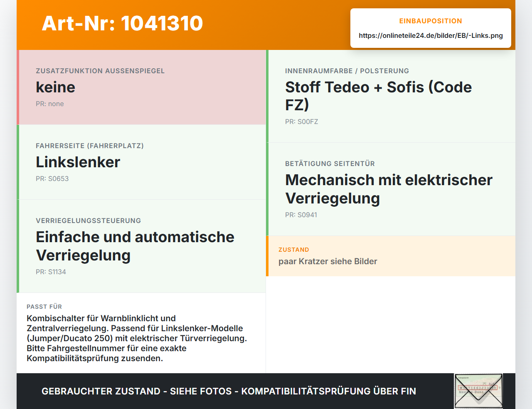Click the red Zusatzfunktion Aussenspiegel card

(141, 87)
